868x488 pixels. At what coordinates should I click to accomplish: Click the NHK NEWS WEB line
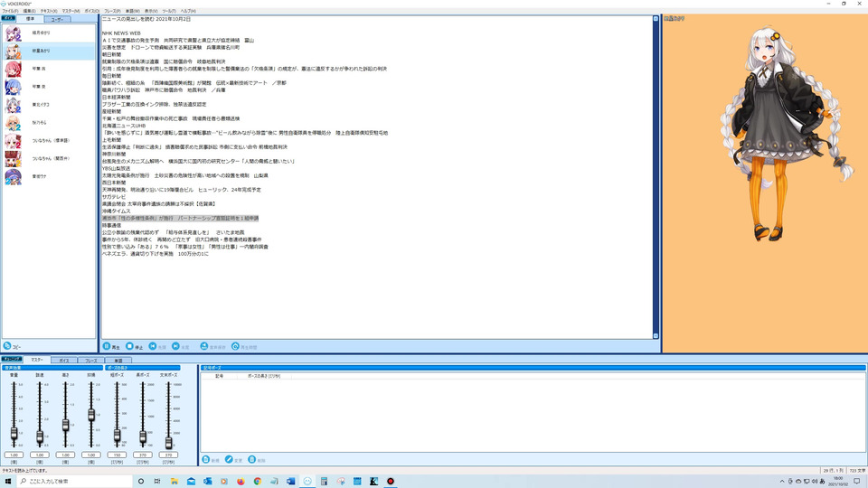click(121, 33)
